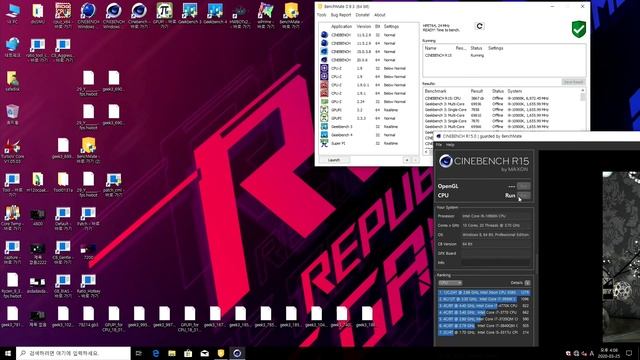Open the ratio_tool desktop shortcut
Screen dimensions: 640x360
[x=38, y=50]
